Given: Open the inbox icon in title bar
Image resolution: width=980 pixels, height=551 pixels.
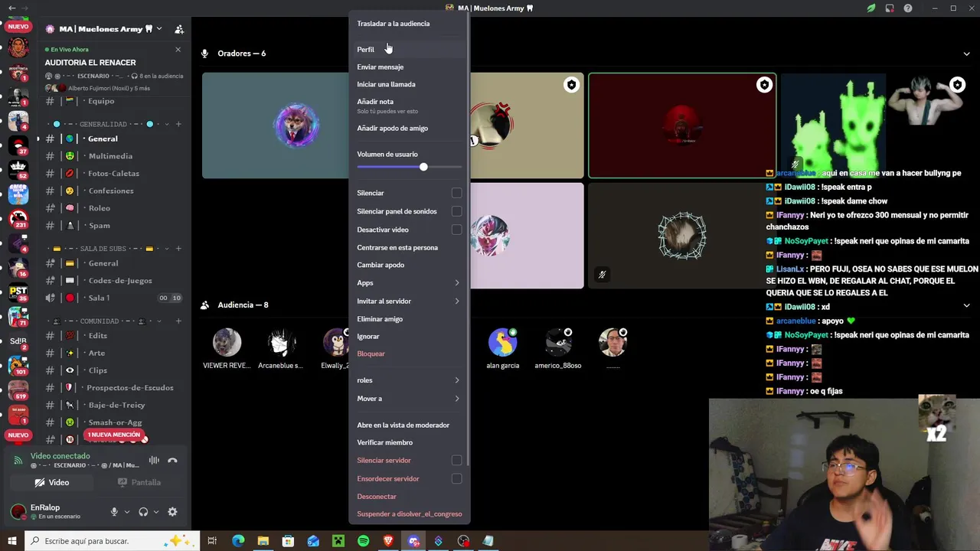Looking at the screenshot, I should tap(890, 8).
